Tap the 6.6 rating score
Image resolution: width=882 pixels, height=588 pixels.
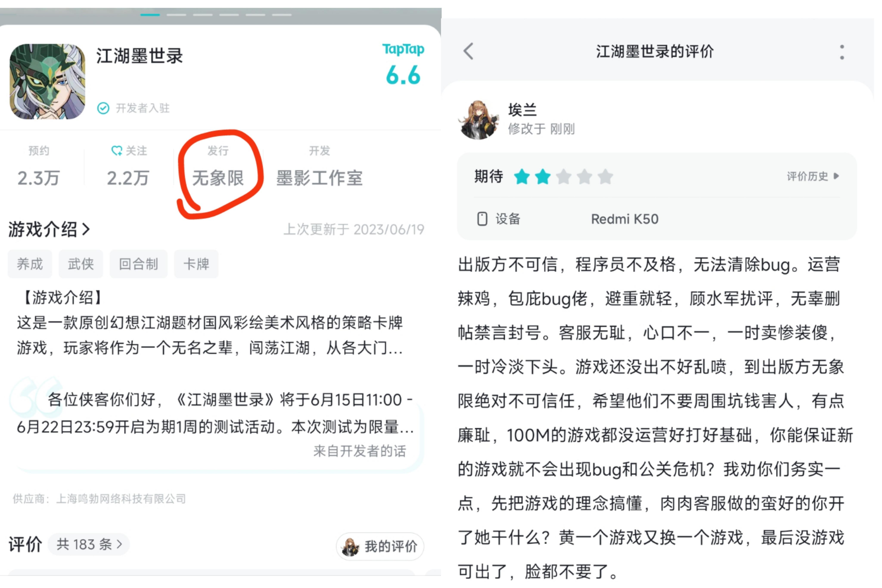403,75
